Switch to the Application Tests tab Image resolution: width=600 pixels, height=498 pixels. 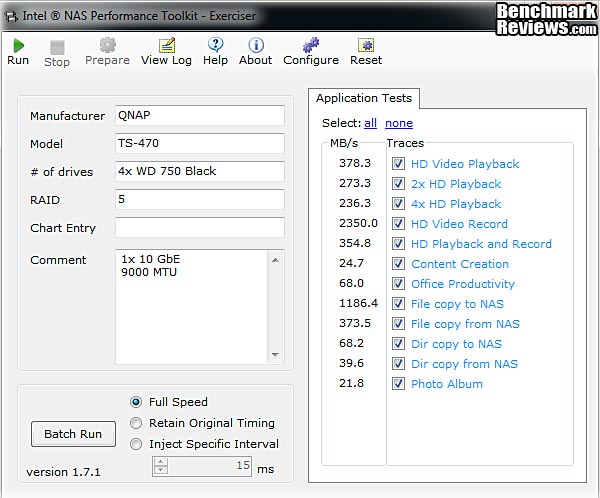[364, 98]
